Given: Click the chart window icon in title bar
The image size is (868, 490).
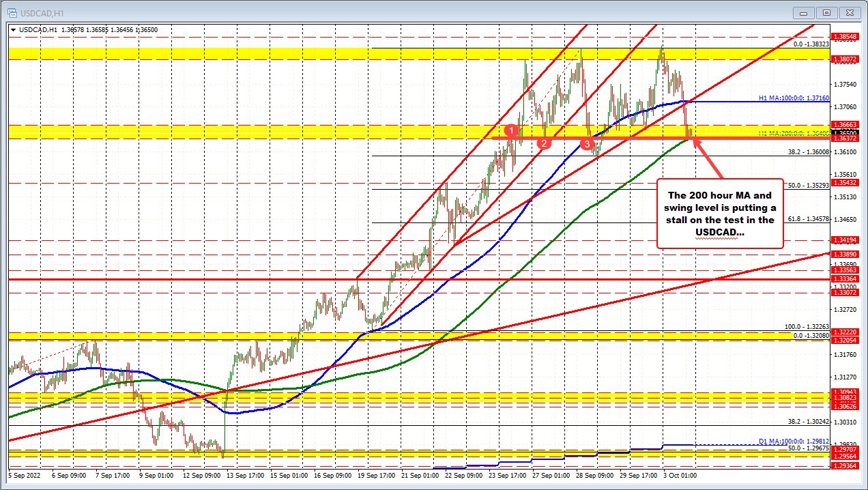Looking at the screenshot, I should click(13, 12).
